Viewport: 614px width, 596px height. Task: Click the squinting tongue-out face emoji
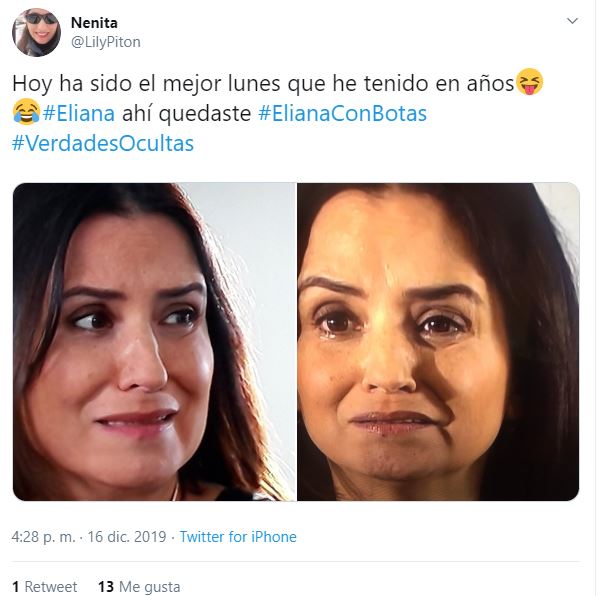529,82
